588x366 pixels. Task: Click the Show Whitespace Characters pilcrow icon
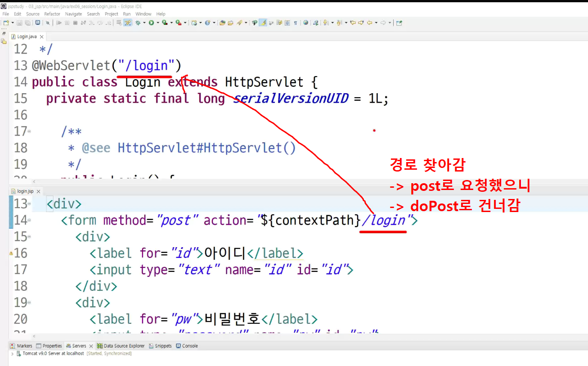[296, 23]
